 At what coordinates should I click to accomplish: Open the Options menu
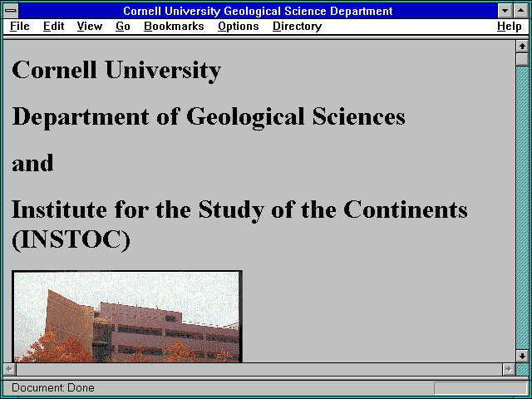(239, 26)
